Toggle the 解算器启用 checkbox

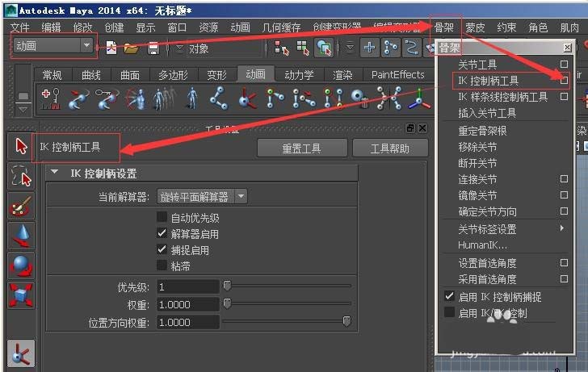(x=162, y=233)
